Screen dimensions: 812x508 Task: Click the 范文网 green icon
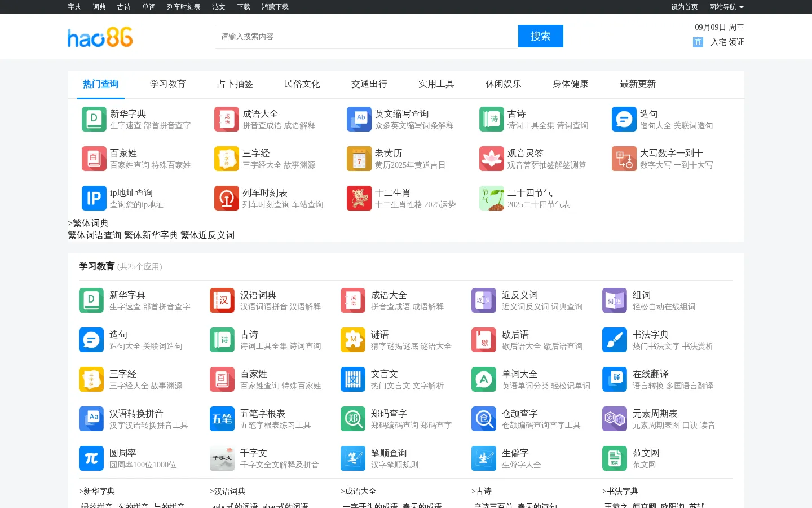(x=615, y=458)
